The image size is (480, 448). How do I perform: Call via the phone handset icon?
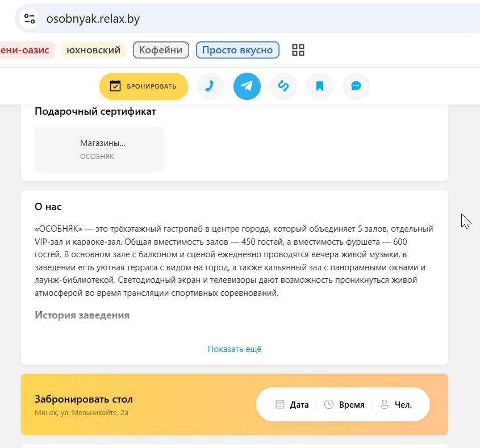[211, 86]
